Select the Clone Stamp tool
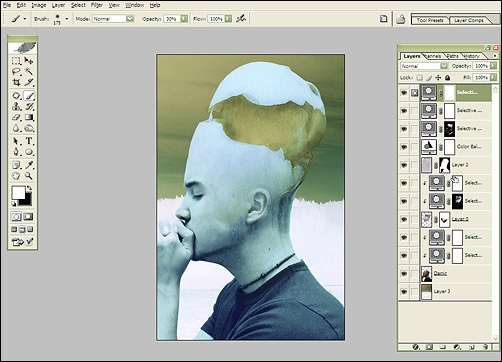This screenshot has width=502, height=362. point(16,107)
